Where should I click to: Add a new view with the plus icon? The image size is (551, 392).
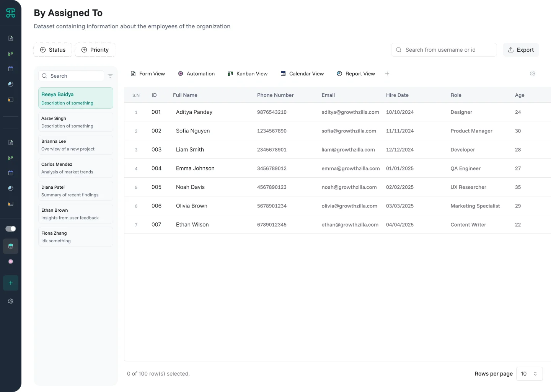(x=387, y=73)
